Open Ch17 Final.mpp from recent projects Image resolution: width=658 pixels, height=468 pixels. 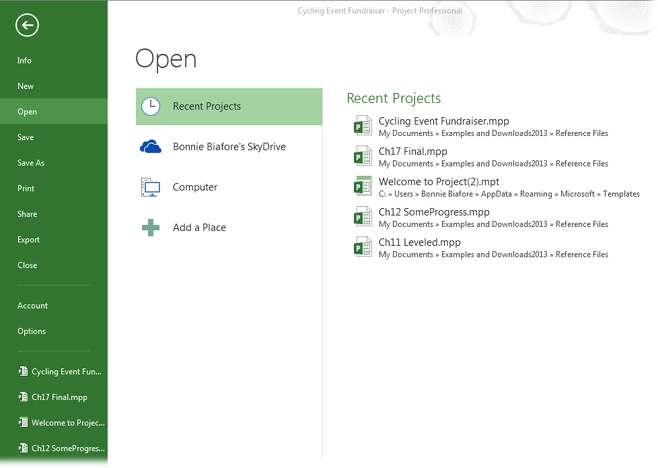pyautogui.click(x=413, y=151)
